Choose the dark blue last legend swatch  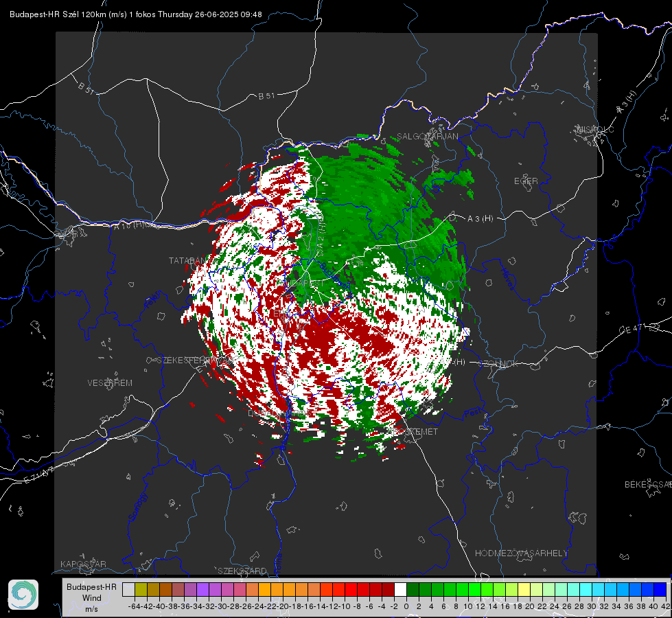660,589
